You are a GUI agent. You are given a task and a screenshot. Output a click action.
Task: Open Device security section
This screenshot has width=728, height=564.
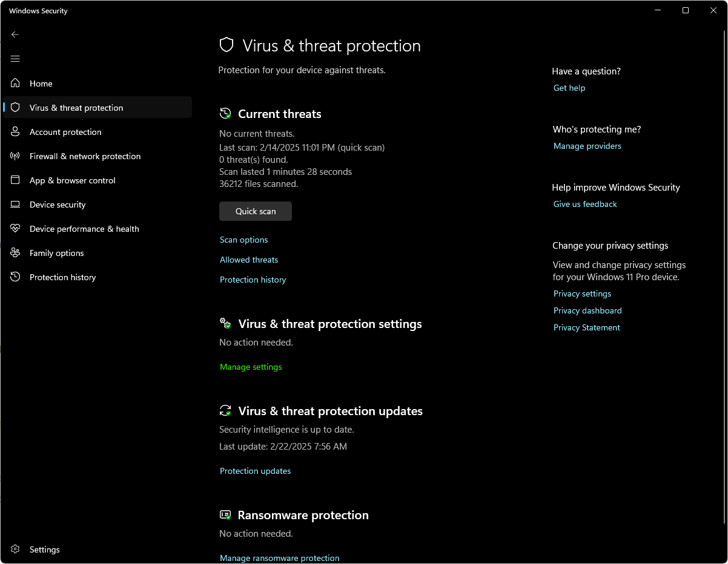point(98,205)
